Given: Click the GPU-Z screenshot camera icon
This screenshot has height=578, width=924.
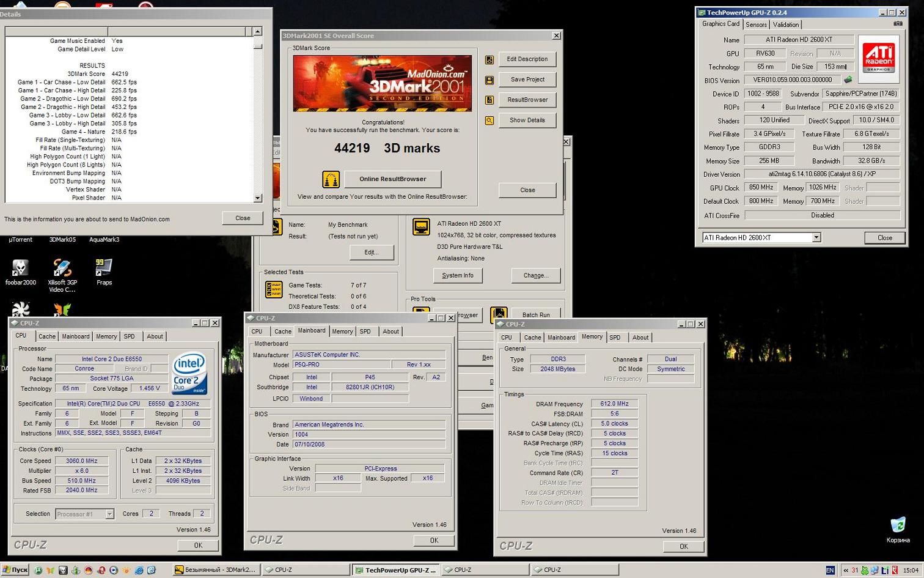Looking at the screenshot, I should 898,24.
